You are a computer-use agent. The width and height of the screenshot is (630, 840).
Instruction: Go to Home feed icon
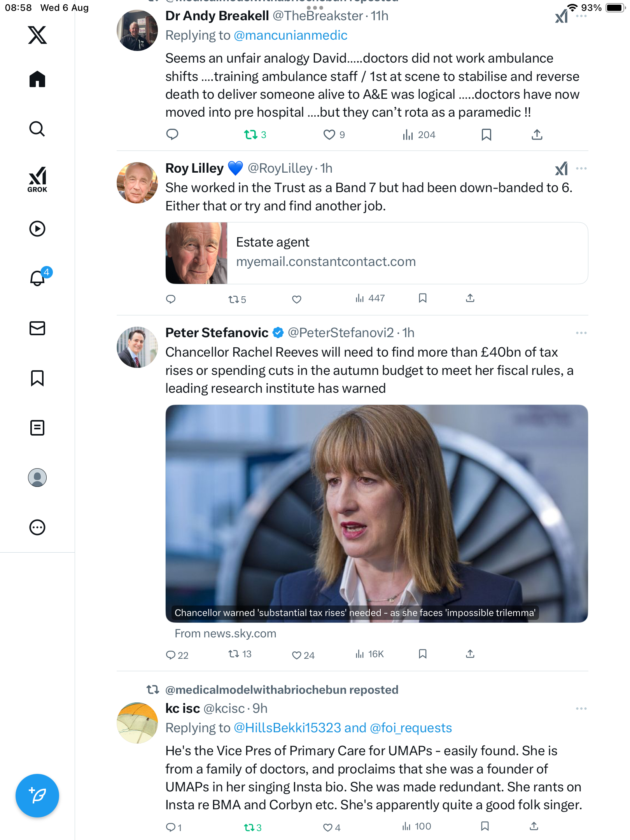click(37, 79)
